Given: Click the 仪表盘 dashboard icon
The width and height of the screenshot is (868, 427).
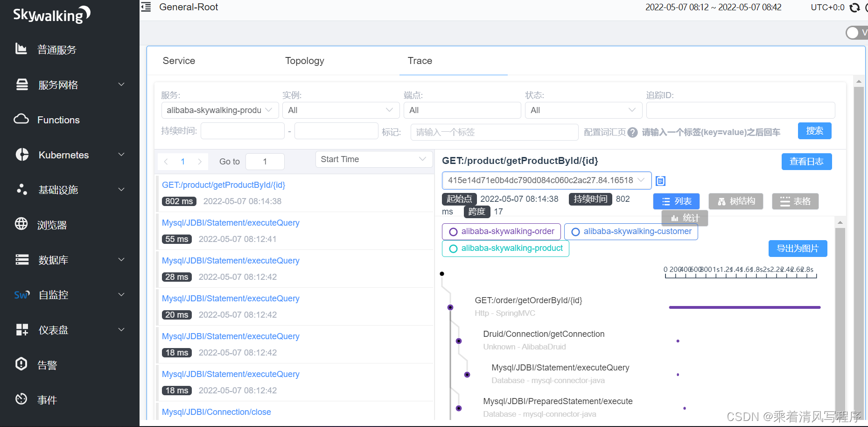Looking at the screenshot, I should (22, 330).
